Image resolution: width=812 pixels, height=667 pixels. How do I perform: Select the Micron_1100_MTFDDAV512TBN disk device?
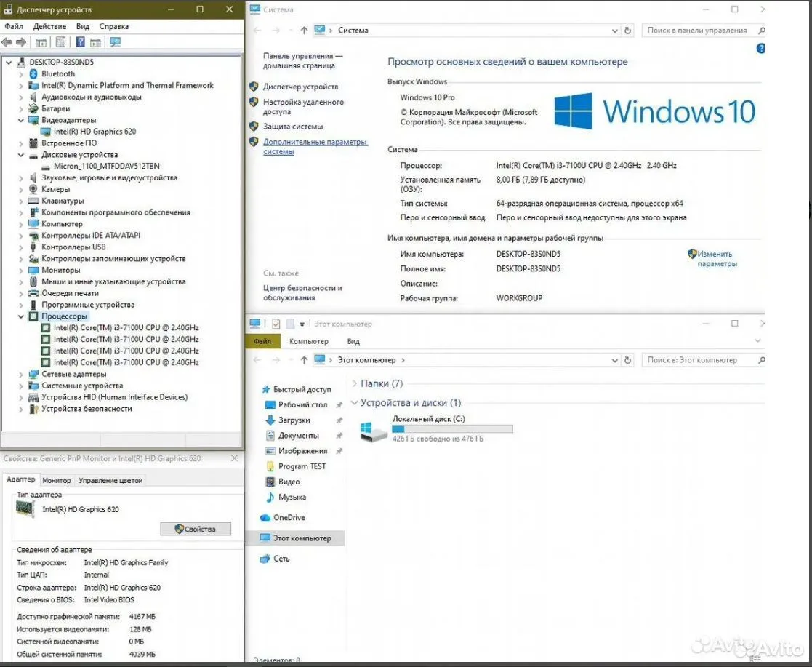point(107,167)
